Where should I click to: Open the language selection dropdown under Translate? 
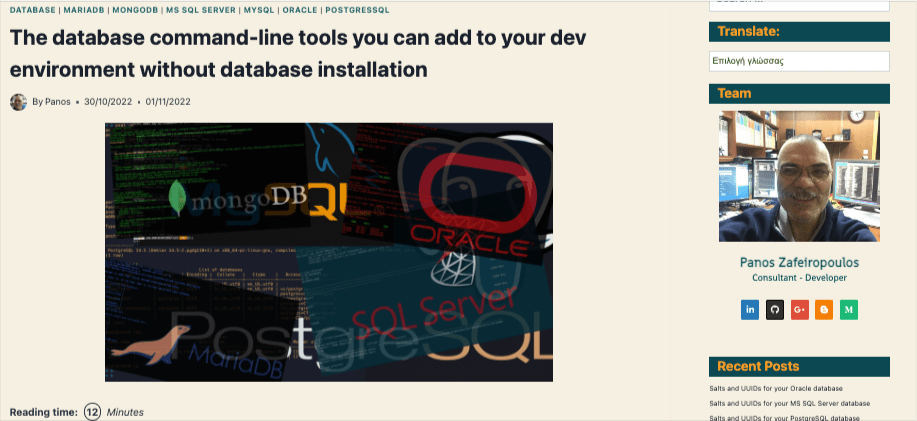point(799,61)
